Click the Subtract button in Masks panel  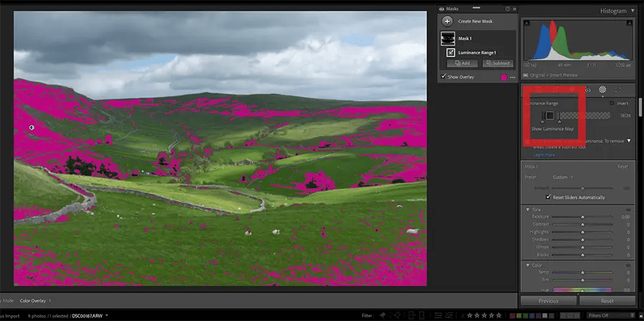click(498, 64)
